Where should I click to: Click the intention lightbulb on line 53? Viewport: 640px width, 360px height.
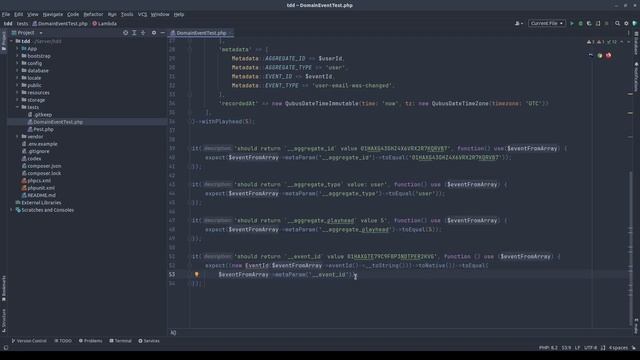[196, 275]
